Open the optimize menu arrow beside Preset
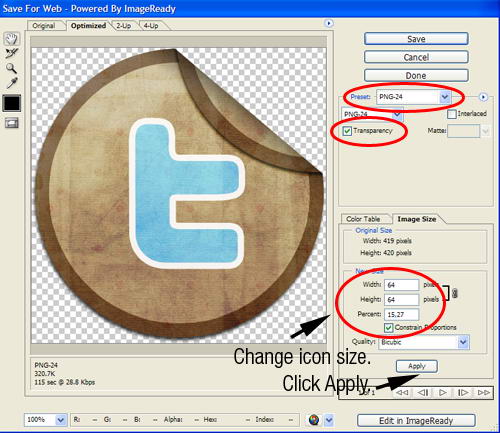This screenshot has height=433, width=500. tap(483, 97)
